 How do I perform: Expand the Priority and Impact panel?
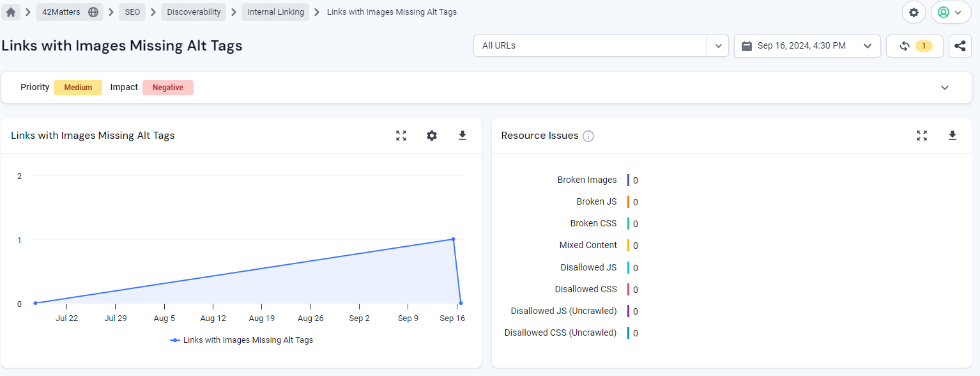945,88
